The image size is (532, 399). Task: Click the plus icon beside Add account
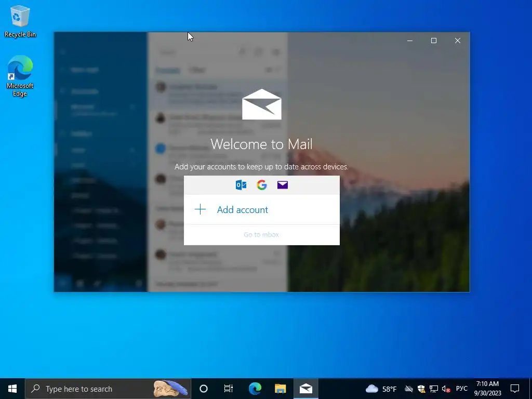point(200,209)
